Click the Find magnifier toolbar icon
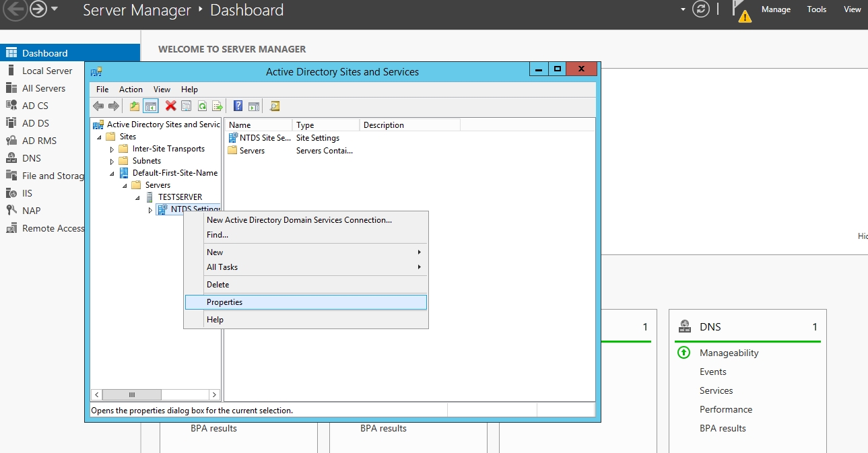Image resolution: width=868 pixels, height=453 pixels. 274,106
